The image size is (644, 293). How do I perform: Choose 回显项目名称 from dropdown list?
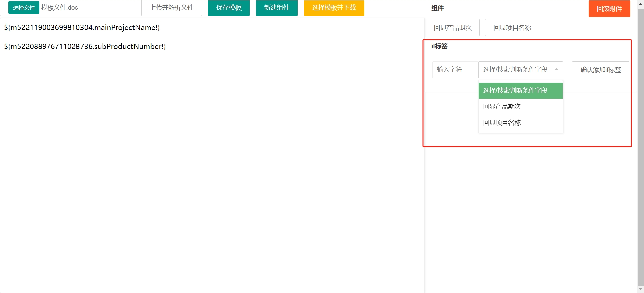click(521, 123)
